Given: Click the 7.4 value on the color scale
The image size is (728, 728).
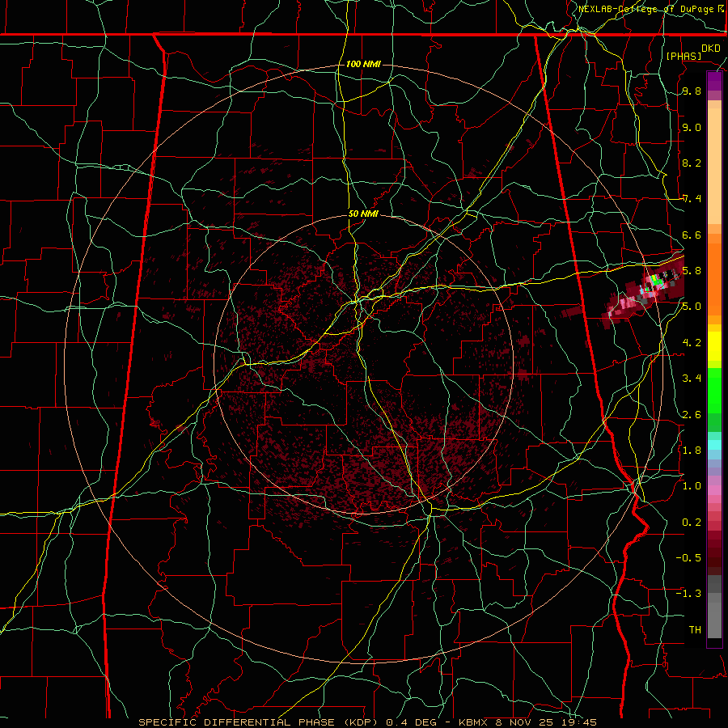Looking at the screenshot, I should pos(692,199).
